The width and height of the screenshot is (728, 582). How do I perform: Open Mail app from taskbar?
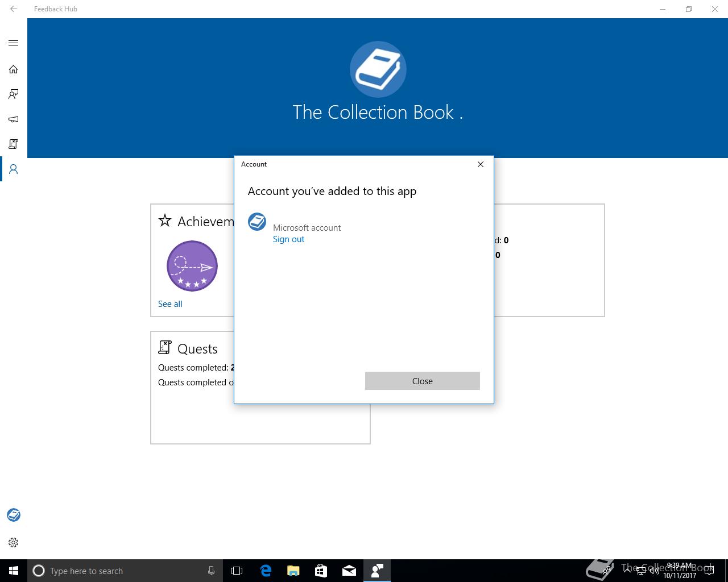coord(349,571)
